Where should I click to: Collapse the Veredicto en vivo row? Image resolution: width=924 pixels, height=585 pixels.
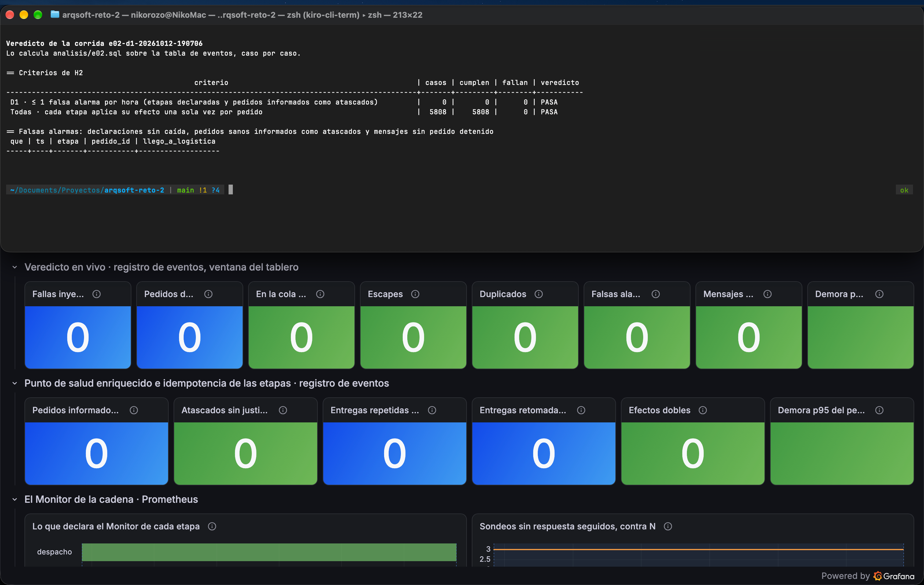pos(15,267)
